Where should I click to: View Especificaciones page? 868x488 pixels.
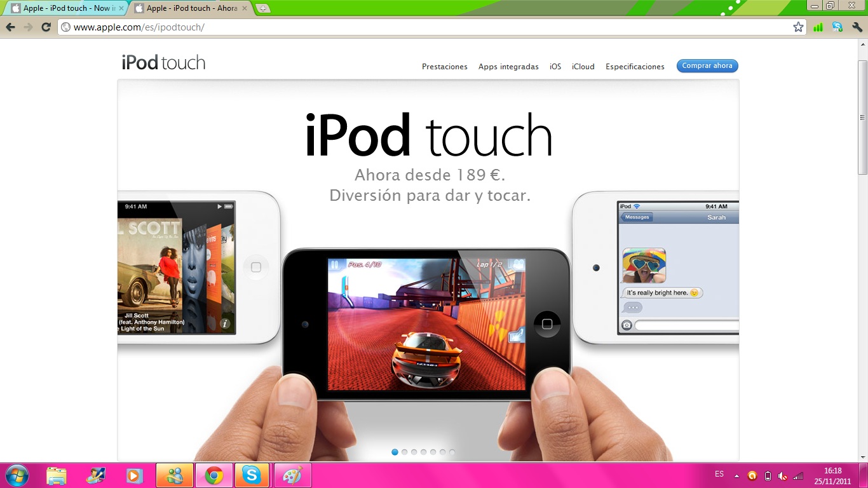(635, 66)
